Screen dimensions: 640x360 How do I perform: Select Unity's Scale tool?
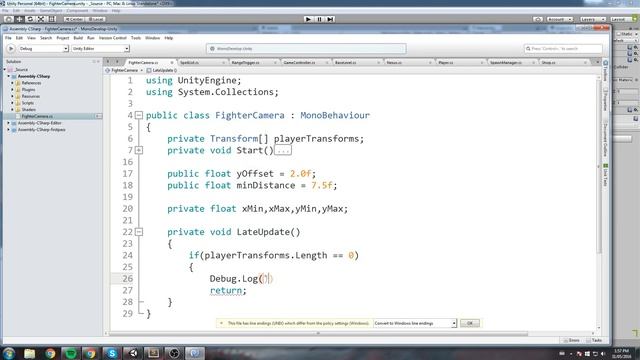tap(41, 19)
